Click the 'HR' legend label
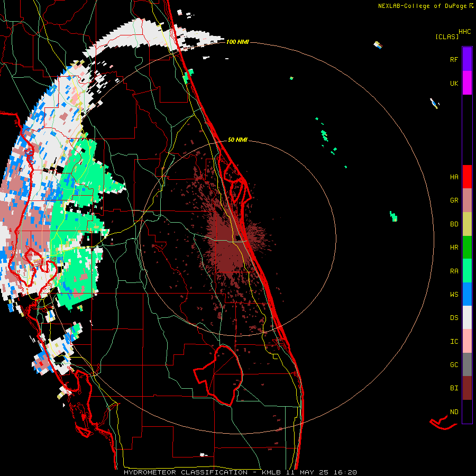476x476 pixels. (x=454, y=248)
